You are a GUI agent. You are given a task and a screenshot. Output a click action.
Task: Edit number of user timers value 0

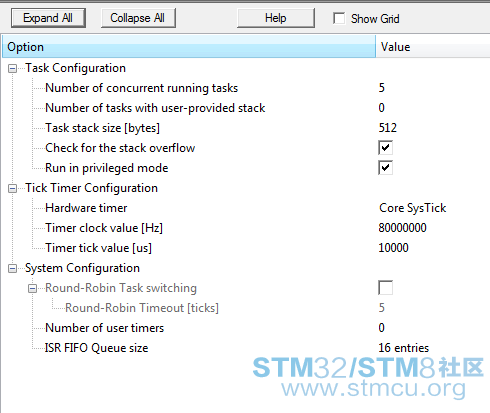tap(382, 328)
